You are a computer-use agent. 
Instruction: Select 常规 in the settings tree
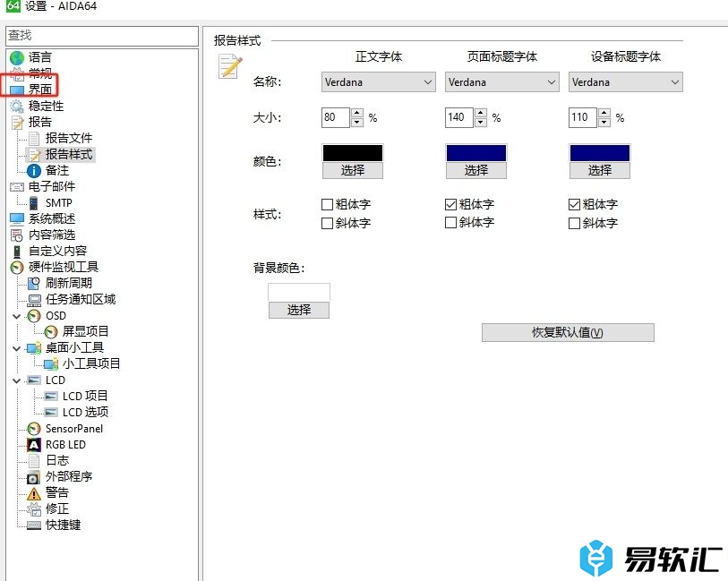pos(40,73)
